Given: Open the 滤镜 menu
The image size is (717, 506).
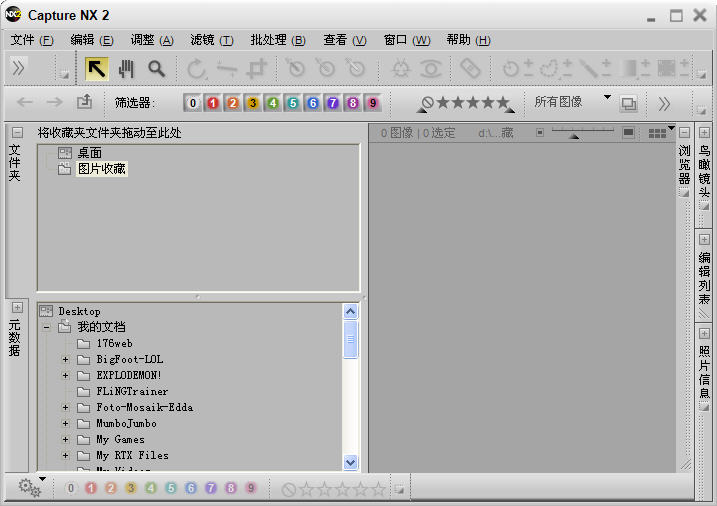Looking at the screenshot, I should point(211,40).
